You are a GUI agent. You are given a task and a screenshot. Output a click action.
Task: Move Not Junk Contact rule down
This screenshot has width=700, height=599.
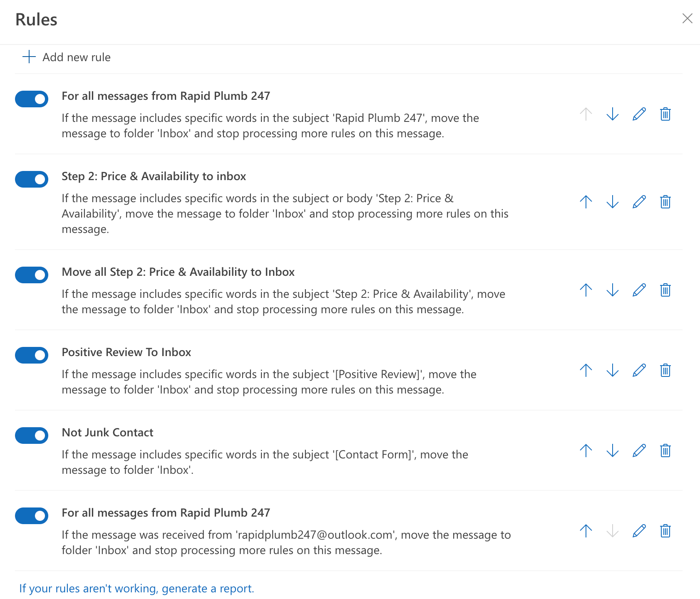click(612, 450)
